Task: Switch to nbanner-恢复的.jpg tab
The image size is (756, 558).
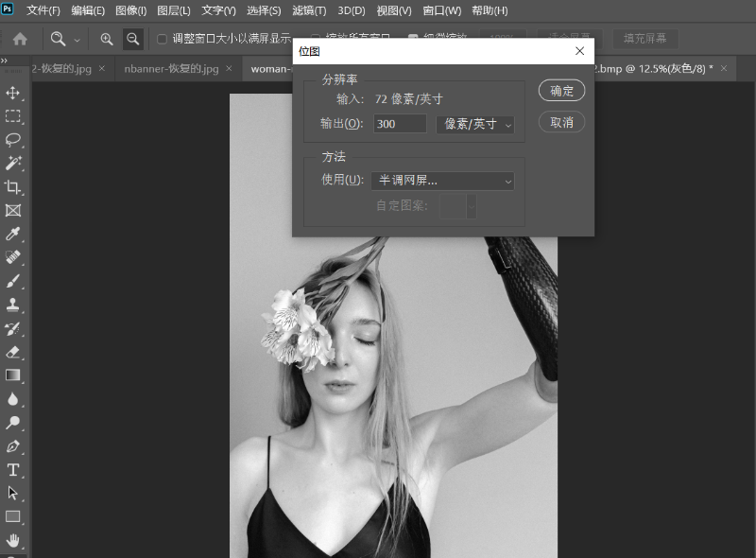Action: click(x=171, y=69)
